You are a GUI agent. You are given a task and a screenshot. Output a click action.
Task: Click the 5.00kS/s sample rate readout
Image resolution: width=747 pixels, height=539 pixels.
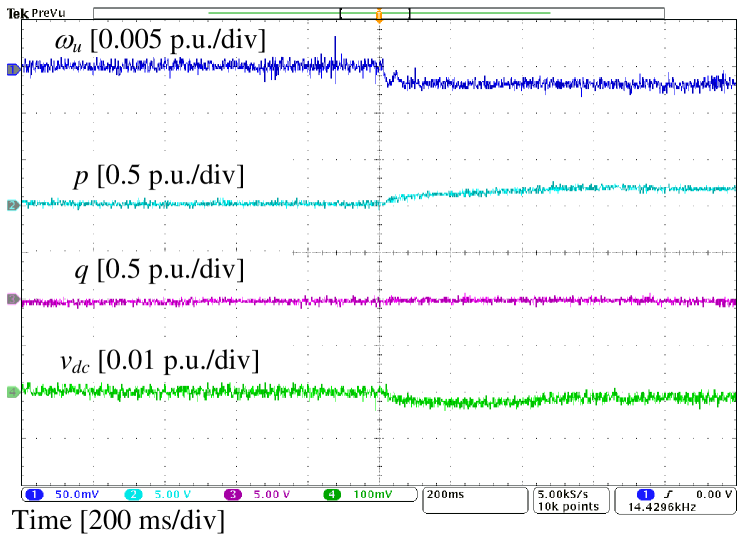click(563, 495)
